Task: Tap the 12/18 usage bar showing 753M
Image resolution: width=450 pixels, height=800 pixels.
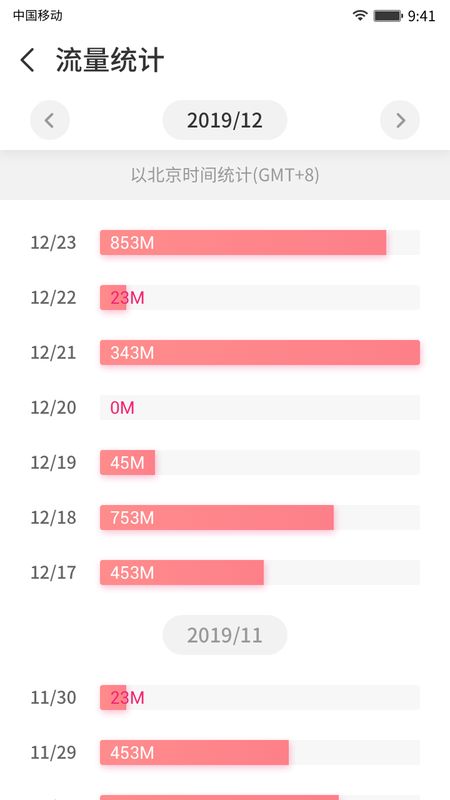Action: [x=260, y=518]
